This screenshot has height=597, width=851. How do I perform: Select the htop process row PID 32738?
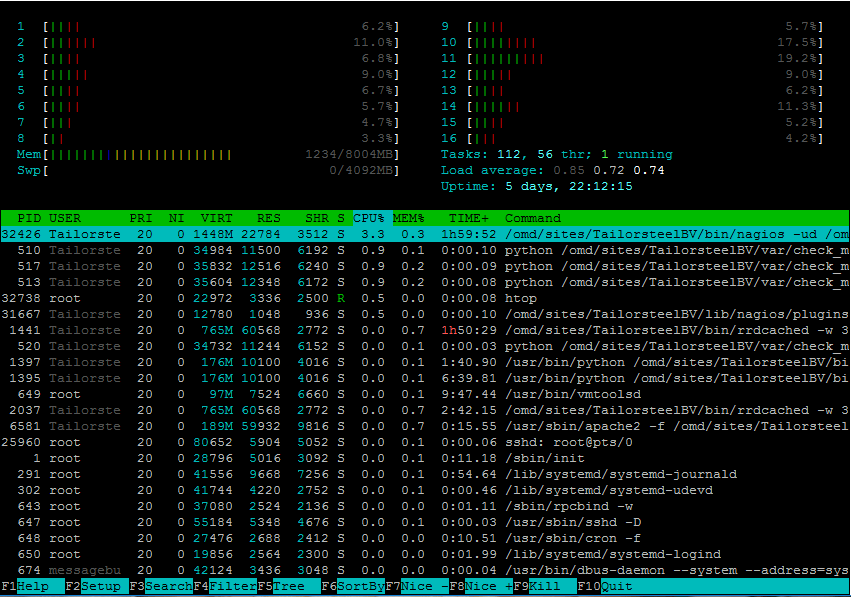(425, 298)
